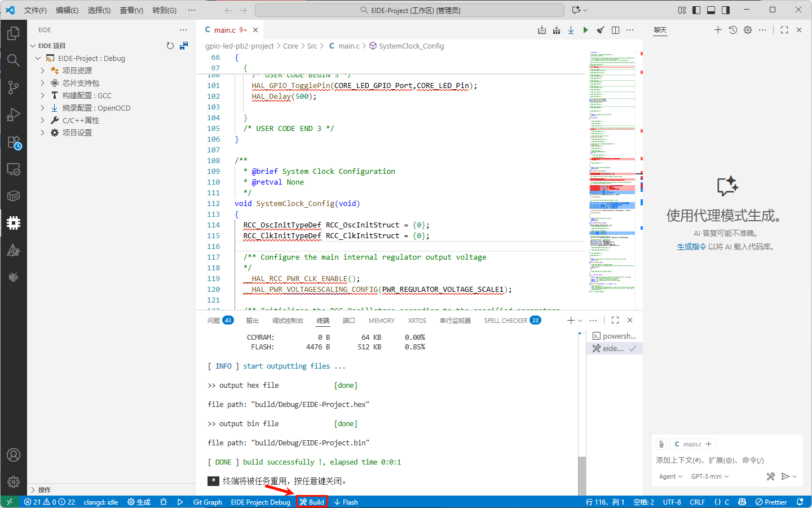Toggle the primary sidebar layout button
Screen dimensions: 812x508
(696, 10)
